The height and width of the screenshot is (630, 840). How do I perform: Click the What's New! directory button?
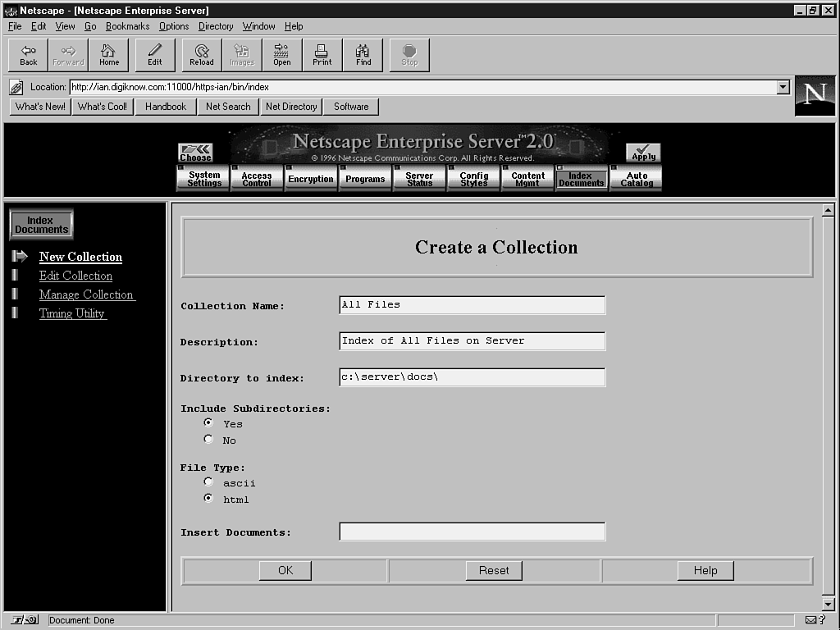pyautogui.click(x=40, y=107)
